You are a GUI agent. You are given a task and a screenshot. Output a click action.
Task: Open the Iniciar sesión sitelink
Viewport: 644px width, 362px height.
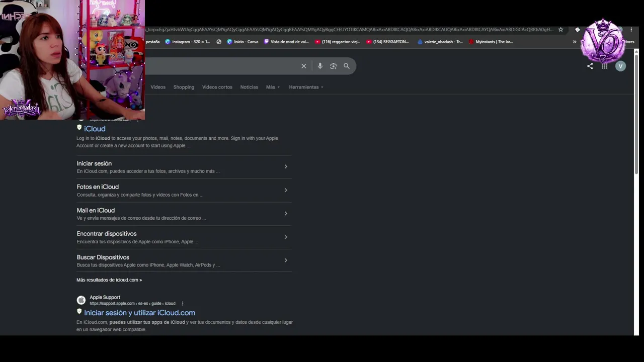click(94, 163)
